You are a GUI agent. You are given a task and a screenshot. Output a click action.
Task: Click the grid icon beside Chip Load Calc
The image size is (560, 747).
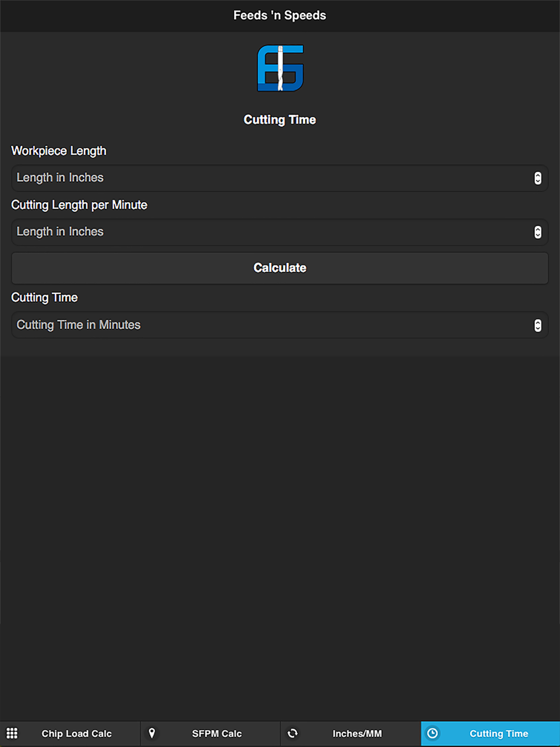pos(12,733)
